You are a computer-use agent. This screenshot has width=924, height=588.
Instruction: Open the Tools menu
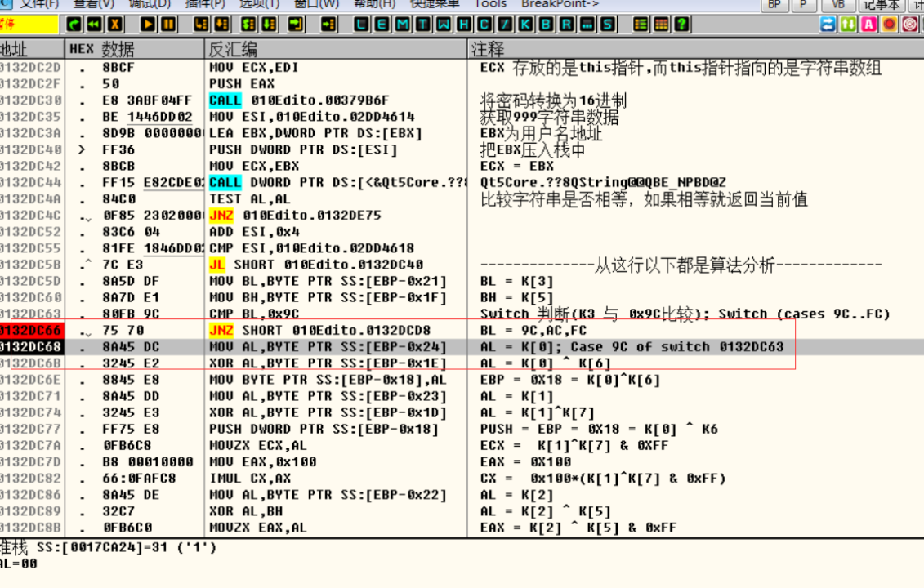click(x=490, y=4)
